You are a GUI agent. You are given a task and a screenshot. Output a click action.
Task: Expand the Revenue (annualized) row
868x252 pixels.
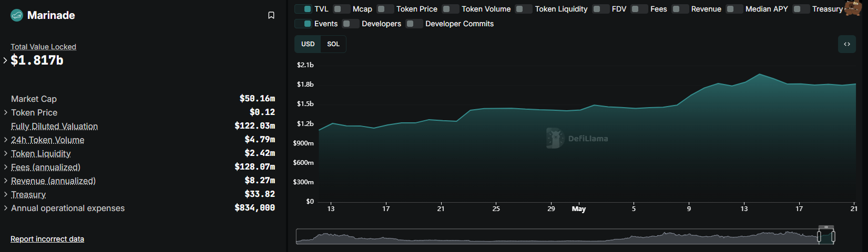(5, 181)
